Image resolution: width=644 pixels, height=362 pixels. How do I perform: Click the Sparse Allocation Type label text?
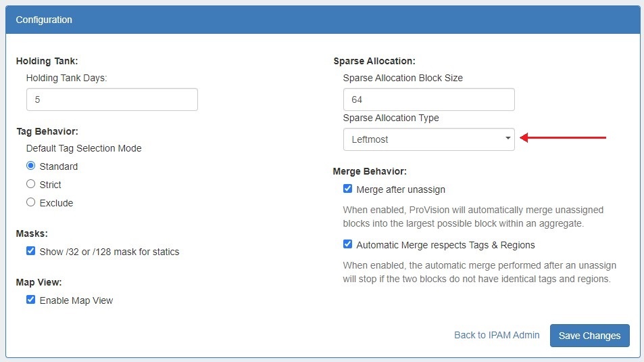click(x=391, y=118)
